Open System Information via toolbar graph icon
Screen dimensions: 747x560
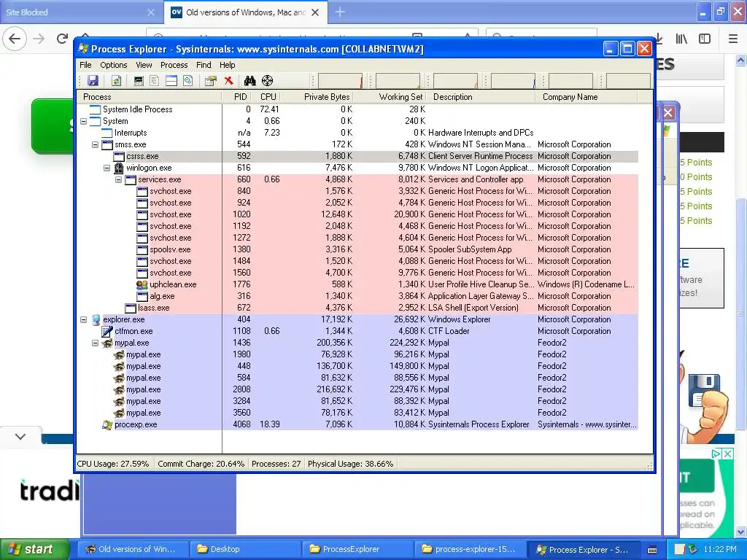coord(139,81)
